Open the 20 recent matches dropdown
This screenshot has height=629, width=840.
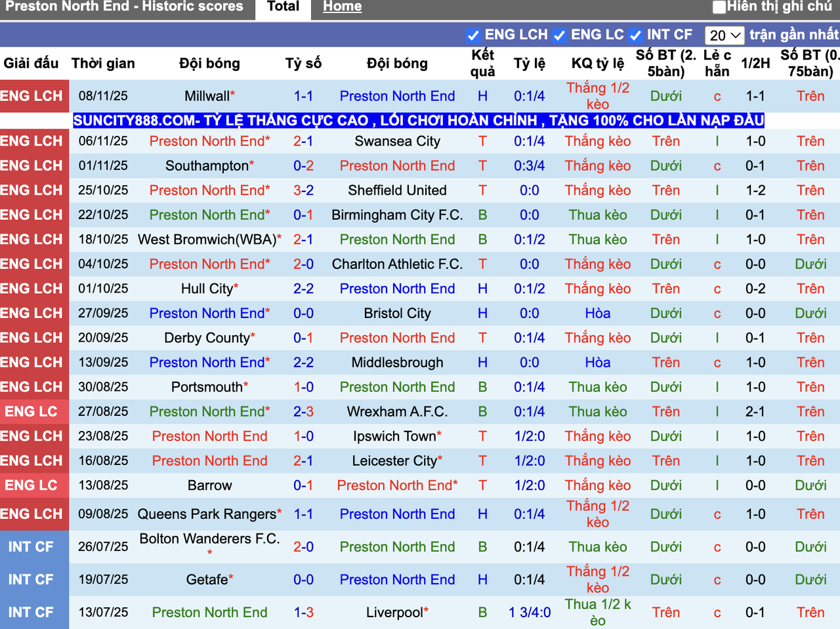point(724,35)
